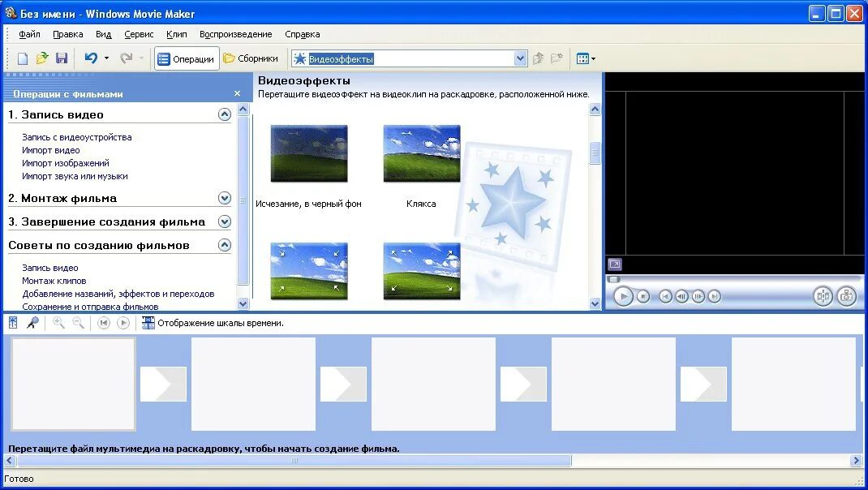Collapse the Запись видео section
This screenshot has height=490, width=868.
[x=225, y=114]
